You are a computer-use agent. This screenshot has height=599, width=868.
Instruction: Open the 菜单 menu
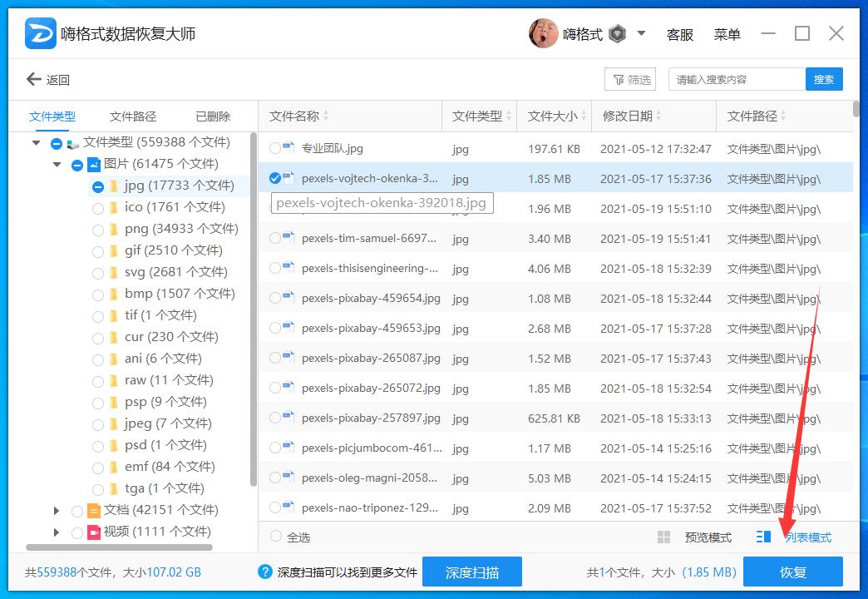[x=727, y=34]
